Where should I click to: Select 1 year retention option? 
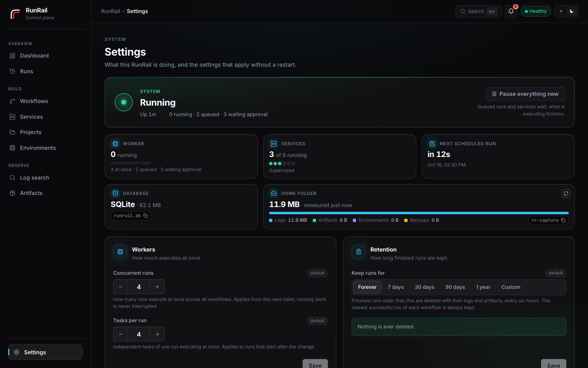click(x=483, y=287)
